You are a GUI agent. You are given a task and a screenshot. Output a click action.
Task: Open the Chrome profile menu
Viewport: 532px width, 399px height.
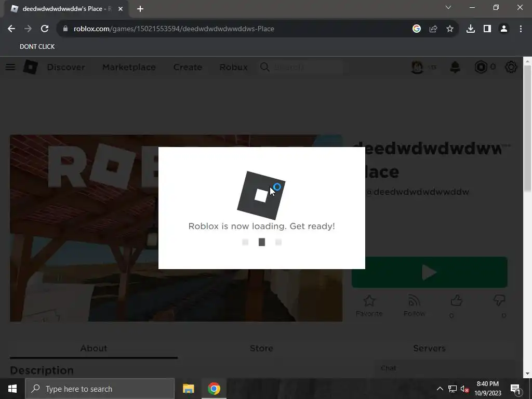click(x=504, y=29)
